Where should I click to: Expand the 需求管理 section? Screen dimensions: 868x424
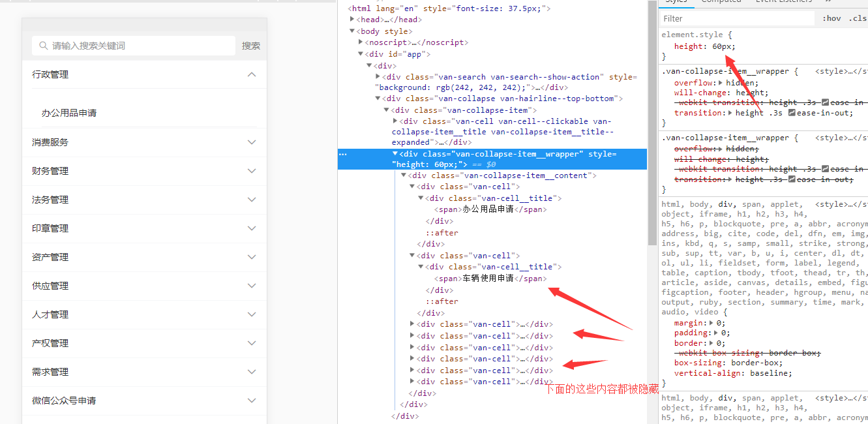pyautogui.click(x=144, y=372)
